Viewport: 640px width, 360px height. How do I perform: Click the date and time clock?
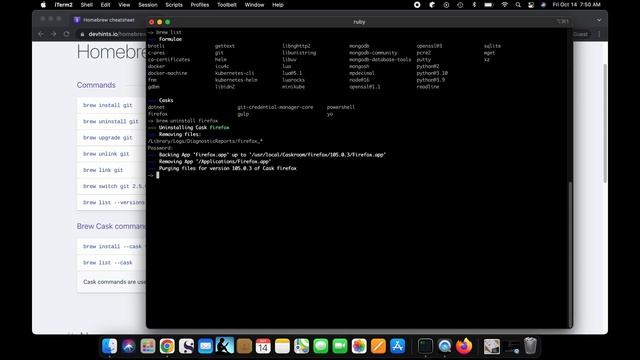click(576, 5)
